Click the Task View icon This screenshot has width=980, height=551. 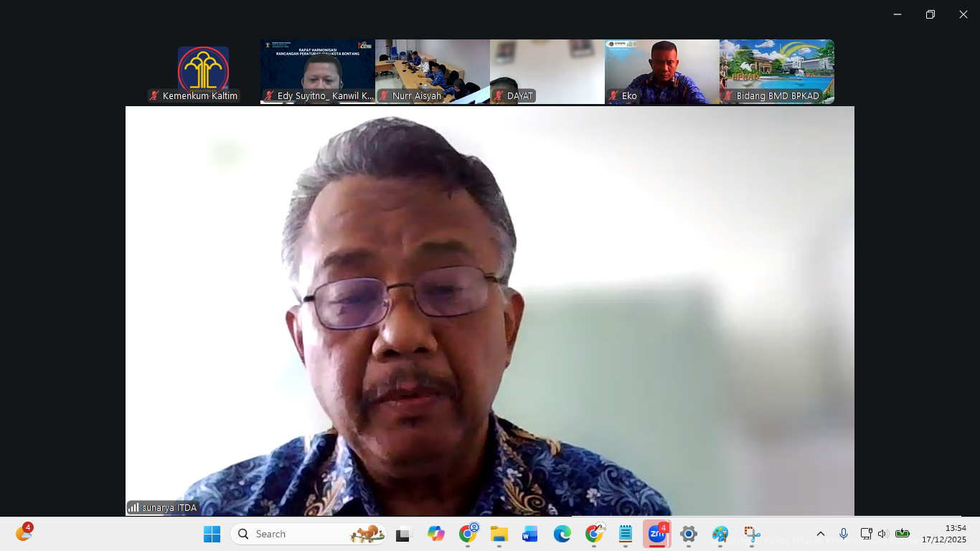coord(404,534)
